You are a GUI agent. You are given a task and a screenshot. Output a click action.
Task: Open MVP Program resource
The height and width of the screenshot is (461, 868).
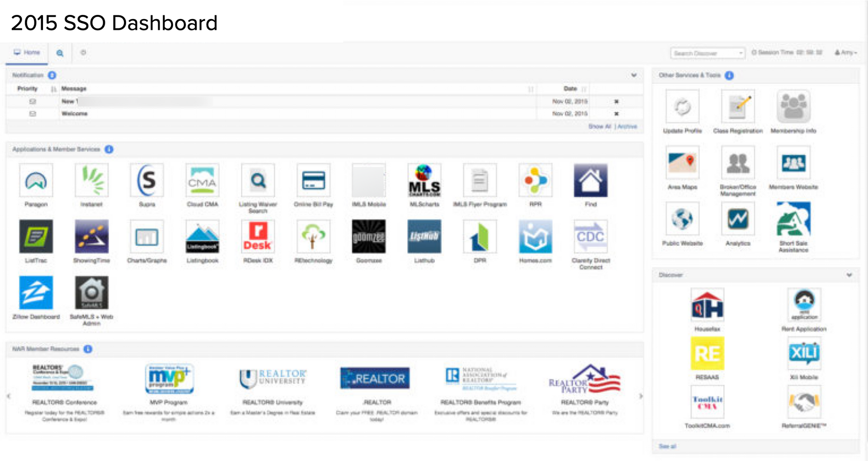tap(169, 379)
